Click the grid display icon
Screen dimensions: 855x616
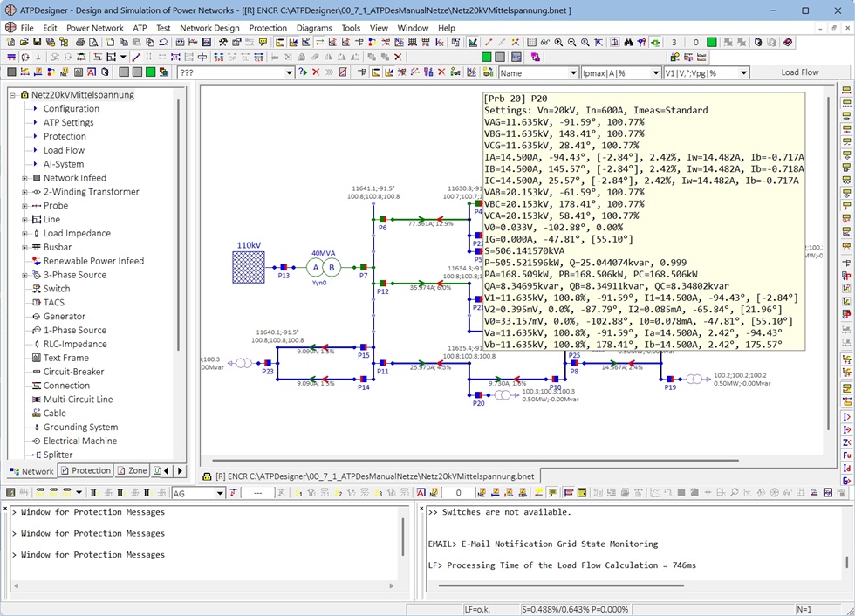tap(532, 42)
